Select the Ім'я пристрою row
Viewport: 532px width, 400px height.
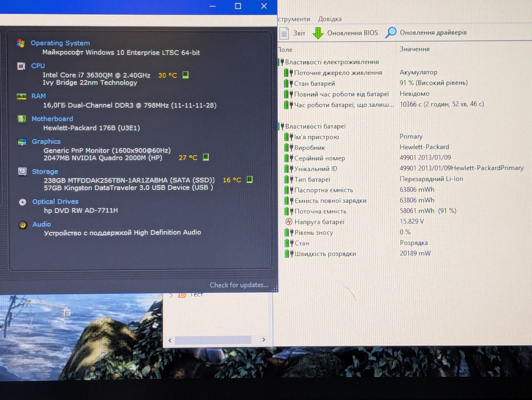pyautogui.click(x=404, y=137)
